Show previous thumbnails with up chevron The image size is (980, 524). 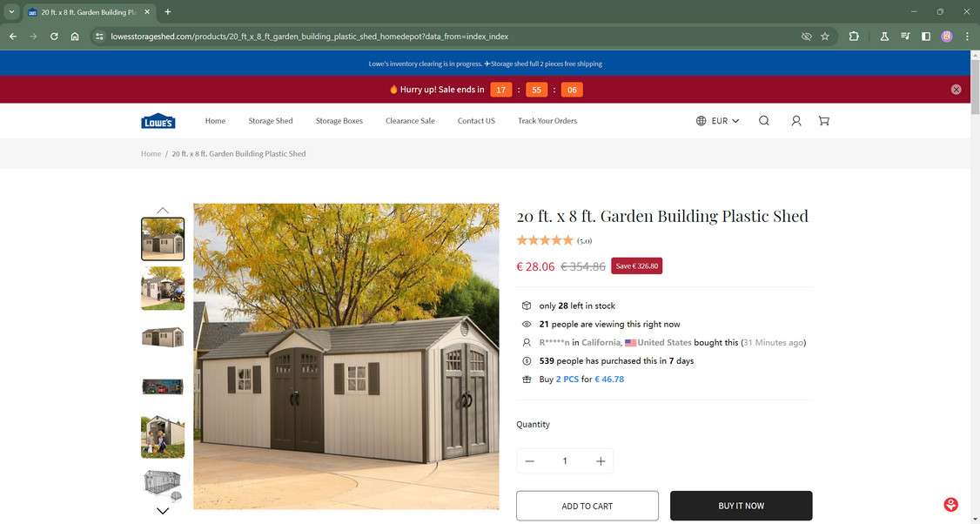point(163,210)
